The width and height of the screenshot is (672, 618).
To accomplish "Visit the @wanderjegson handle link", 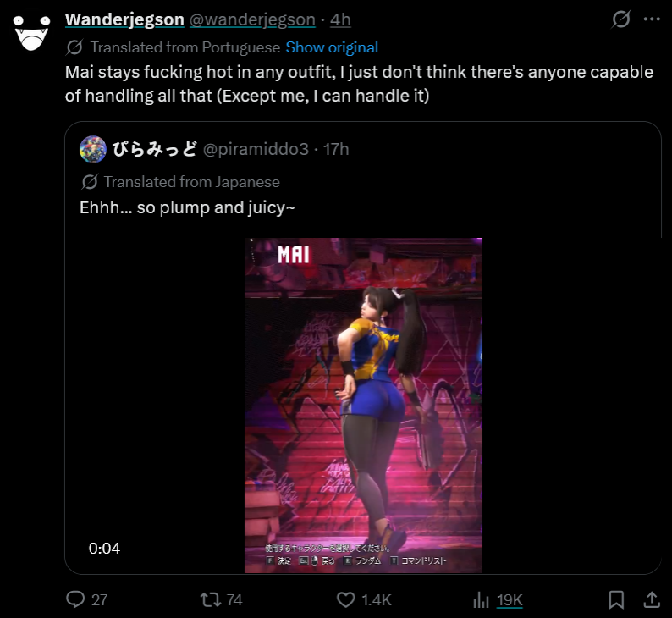I will (252, 19).
